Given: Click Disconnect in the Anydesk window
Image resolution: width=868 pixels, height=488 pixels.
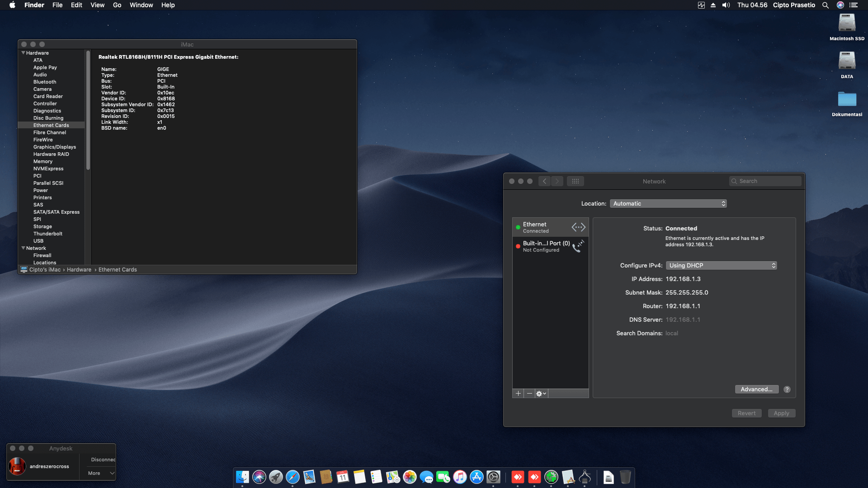Looking at the screenshot, I should click(103, 460).
